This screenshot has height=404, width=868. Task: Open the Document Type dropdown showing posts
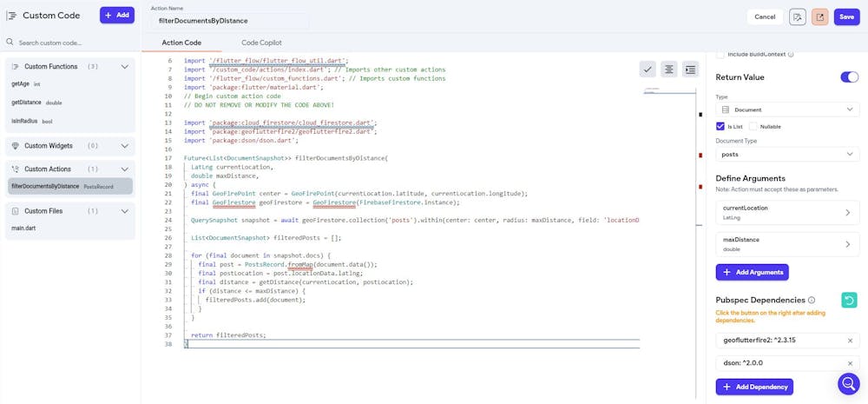point(787,154)
